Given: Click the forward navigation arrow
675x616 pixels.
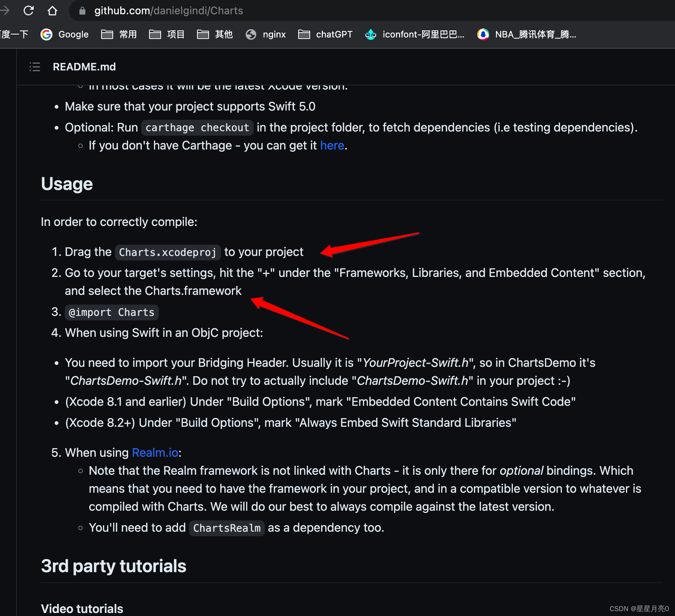Looking at the screenshot, I should [5, 10].
